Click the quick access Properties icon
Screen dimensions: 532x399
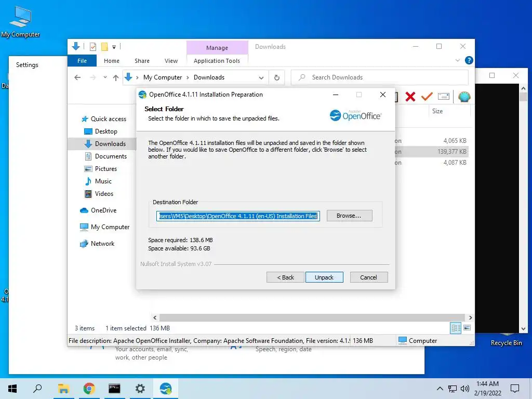pyautogui.click(x=92, y=47)
